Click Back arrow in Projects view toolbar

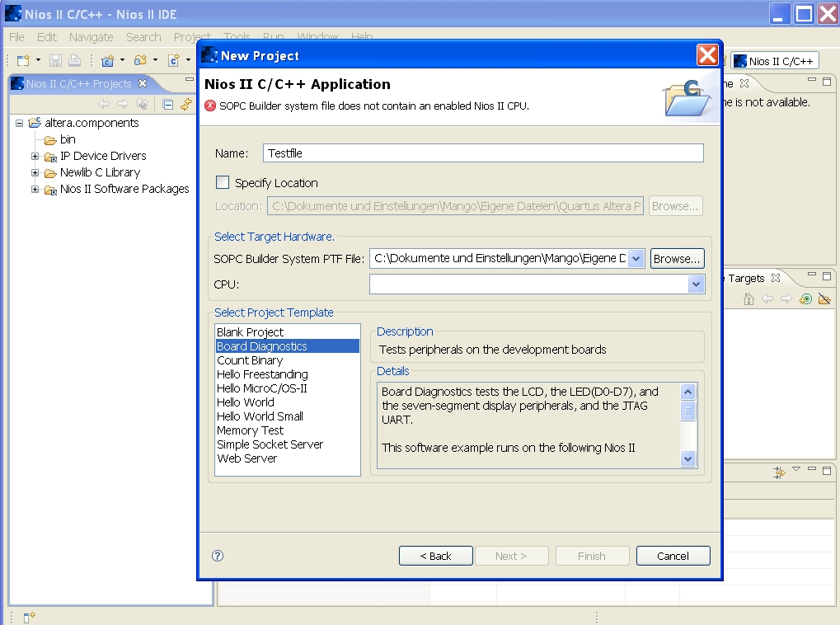pos(104,104)
